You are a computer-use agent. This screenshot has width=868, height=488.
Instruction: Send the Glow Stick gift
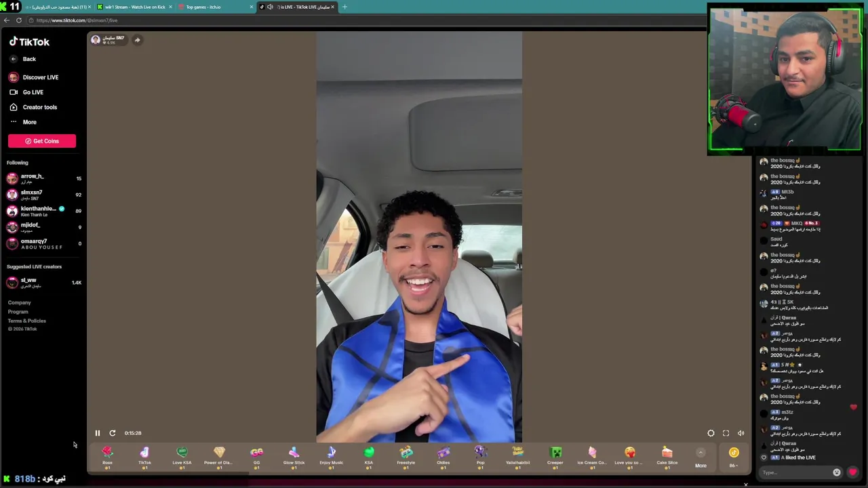pos(294,457)
